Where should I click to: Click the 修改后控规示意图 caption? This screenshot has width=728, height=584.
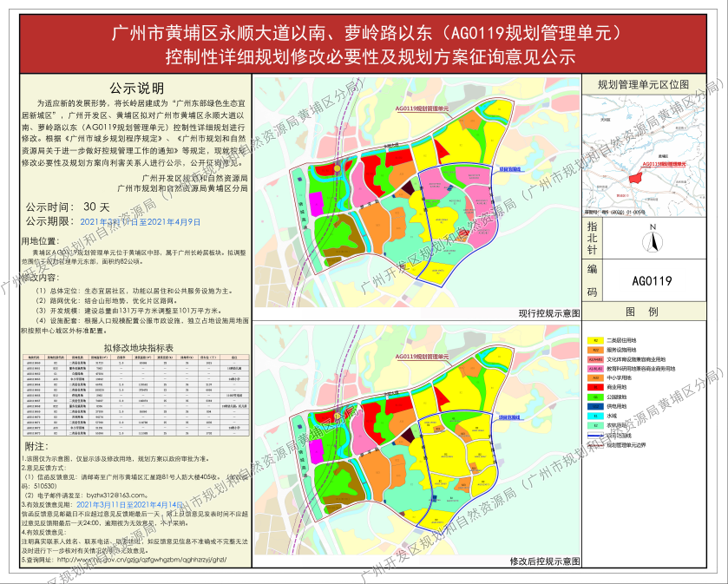pos(545,561)
